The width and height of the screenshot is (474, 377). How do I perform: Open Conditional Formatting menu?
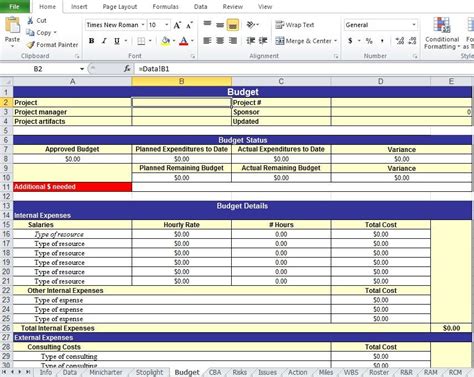442,33
